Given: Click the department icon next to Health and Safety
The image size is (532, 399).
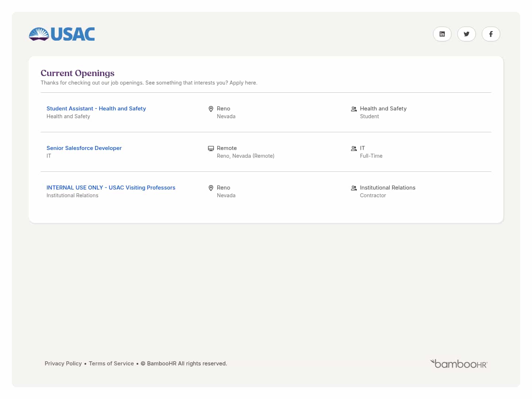Looking at the screenshot, I should pyautogui.click(x=354, y=109).
